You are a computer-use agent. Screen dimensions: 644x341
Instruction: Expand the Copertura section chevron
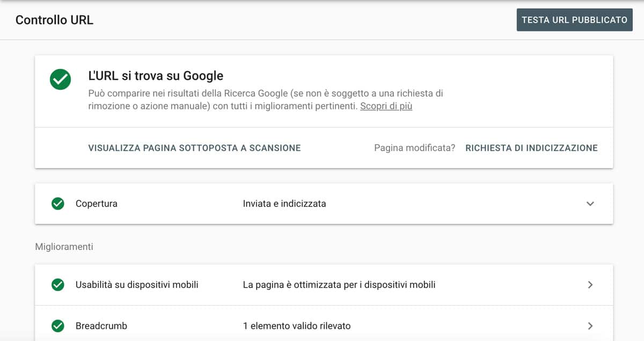tap(590, 204)
